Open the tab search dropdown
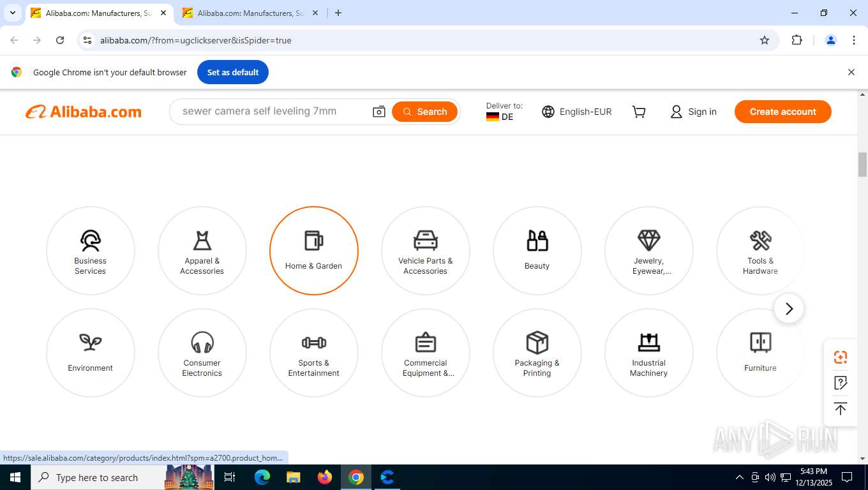This screenshot has height=490, width=868. pyautogui.click(x=12, y=13)
